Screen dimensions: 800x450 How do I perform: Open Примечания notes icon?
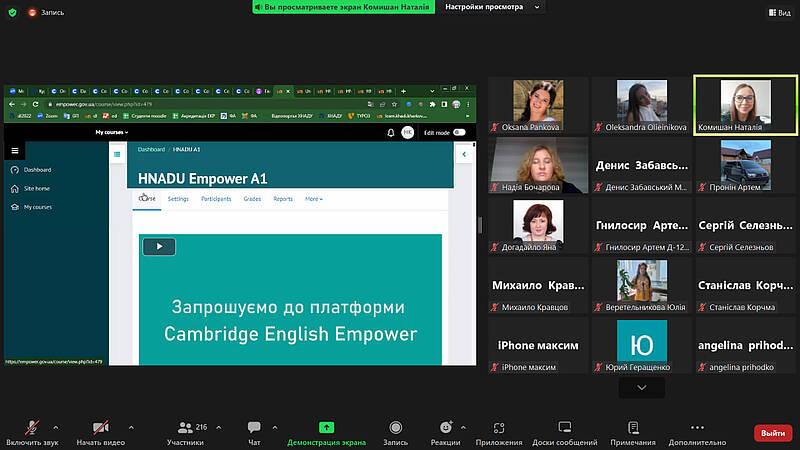click(x=633, y=427)
